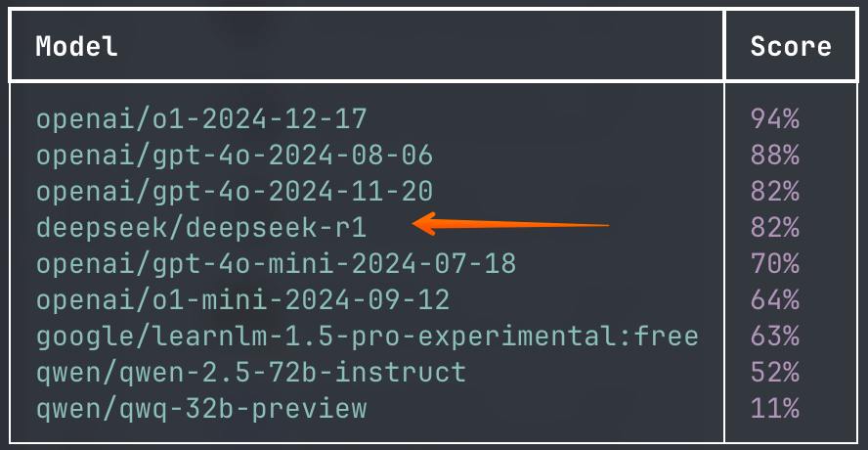Click the qwen/qwq-32b-preview entry
This screenshot has height=450, width=868.
(x=201, y=409)
